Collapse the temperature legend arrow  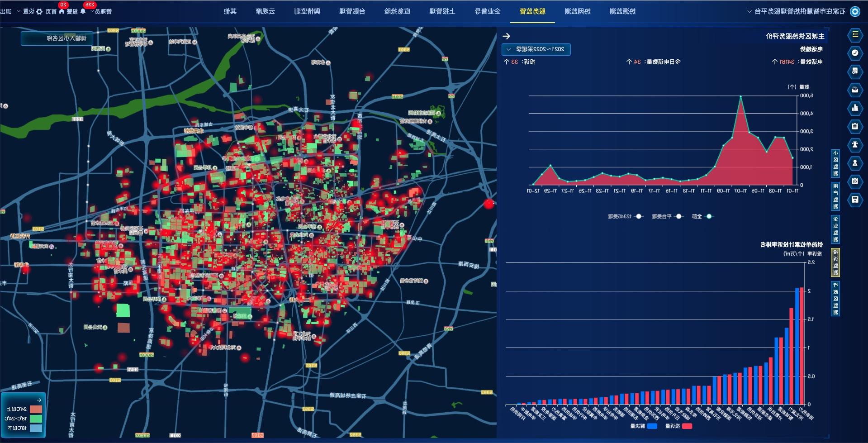point(39,400)
